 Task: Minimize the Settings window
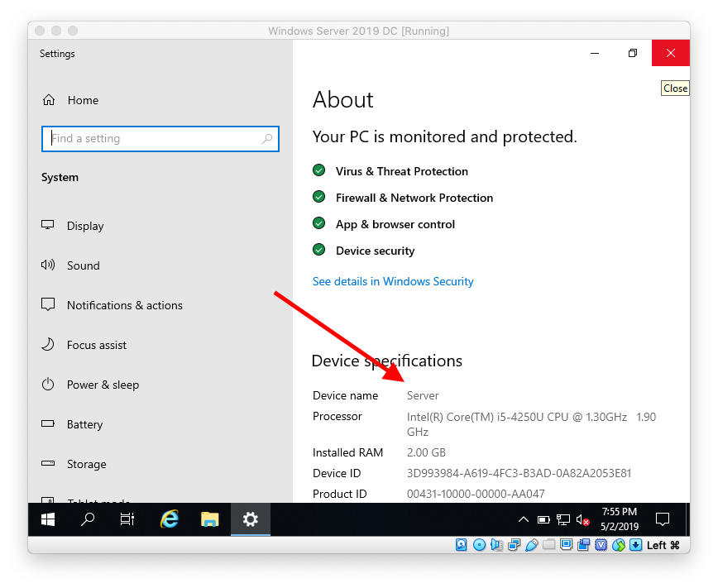[x=595, y=53]
